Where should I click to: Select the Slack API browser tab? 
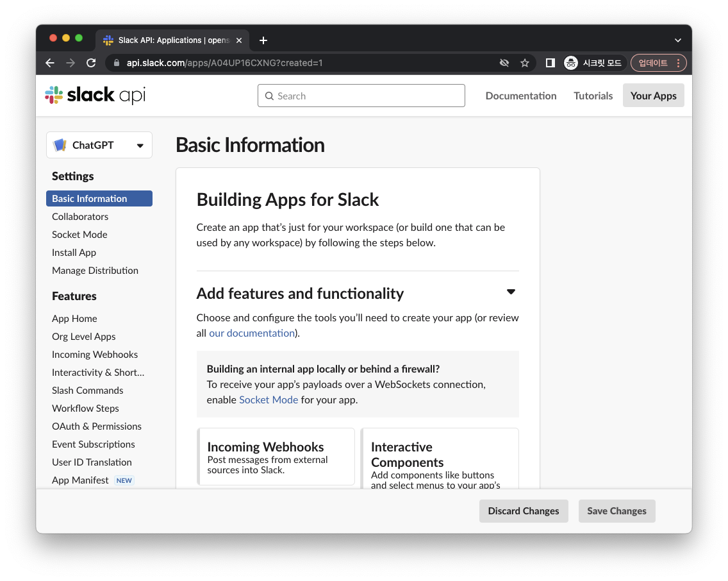(172, 40)
